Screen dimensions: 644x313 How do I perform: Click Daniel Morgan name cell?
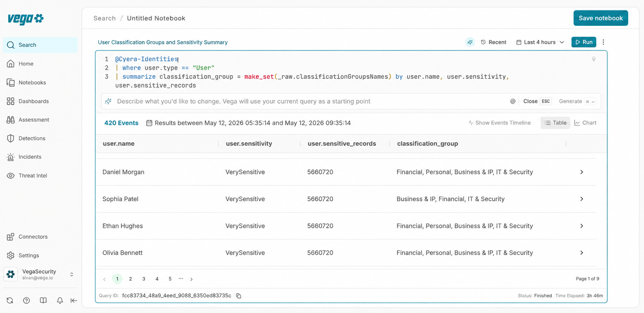[x=123, y=172]
